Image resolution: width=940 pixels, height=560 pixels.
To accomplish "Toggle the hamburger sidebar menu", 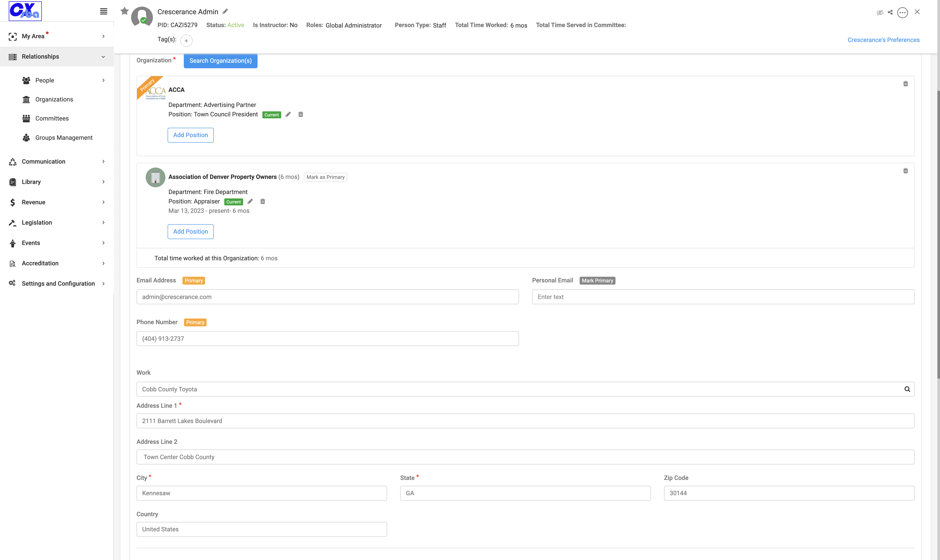I will pos(103,11).
